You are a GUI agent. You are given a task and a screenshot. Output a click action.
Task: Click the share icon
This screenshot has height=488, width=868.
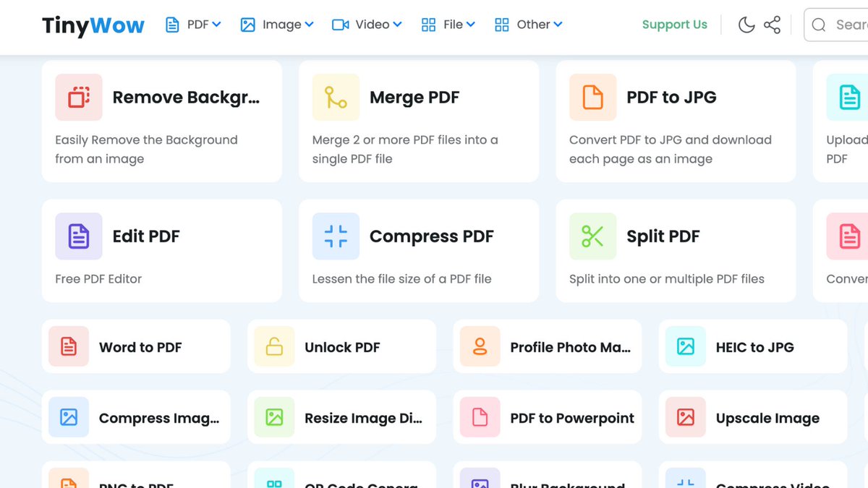pos(773,25)
